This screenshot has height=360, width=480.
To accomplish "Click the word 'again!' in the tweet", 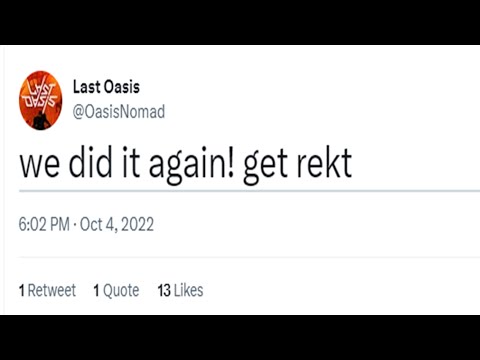I will point(191,165).
